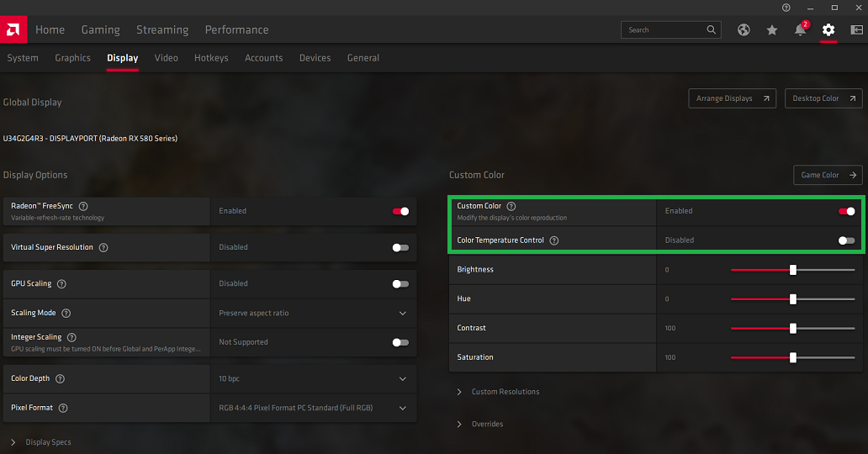Open Scaling Mode dropdown
The height and width of the screenshot is (454, 868).
pos(314,314)
